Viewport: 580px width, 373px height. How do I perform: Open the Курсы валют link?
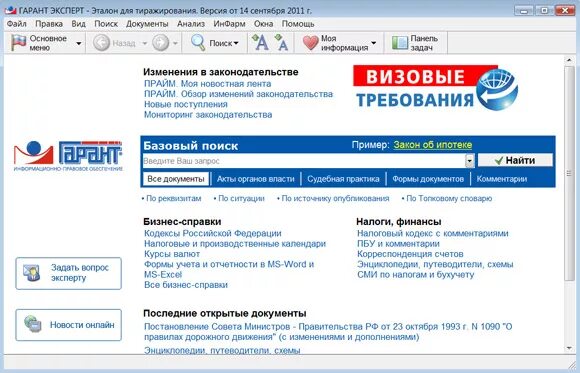pyautogui.click(x=172, y=254)
